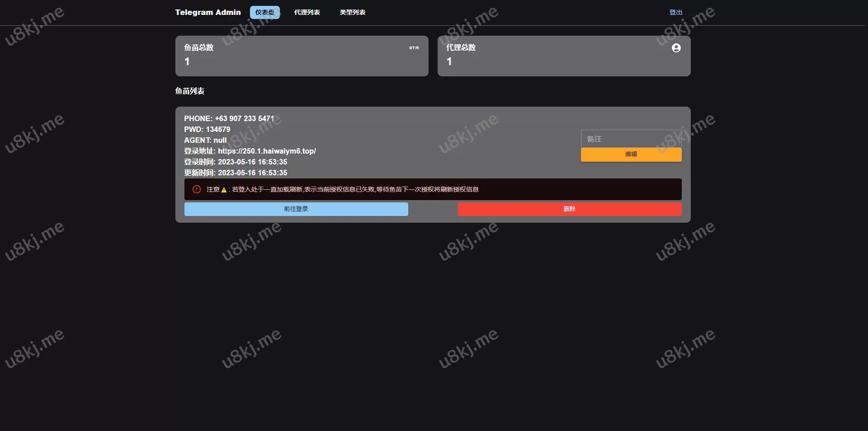Click the red alert circle icon
The width and height of the screenshot is (868, 431).
(x=197, y=189)
